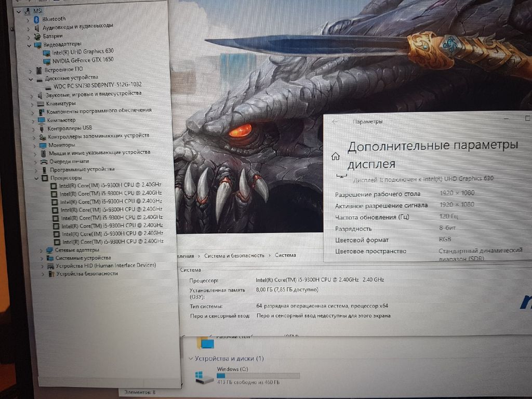Click the MSI computer root icon
Screen dimensions: 532x399
28,11
